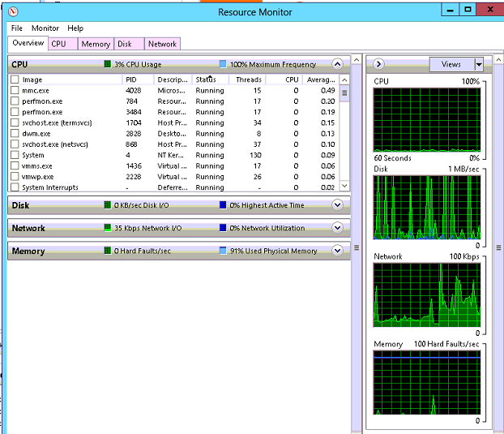This screenshot has height=434, width=504.
Task: Click the blue Network Utilization indicator square
Action: (x=223, y=228)
